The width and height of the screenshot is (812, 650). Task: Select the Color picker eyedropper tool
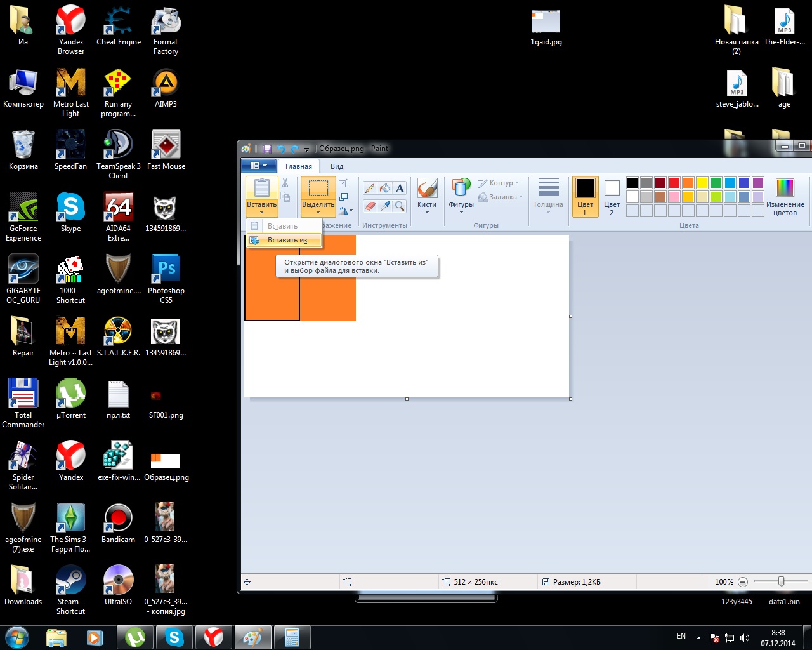[385, 206]
